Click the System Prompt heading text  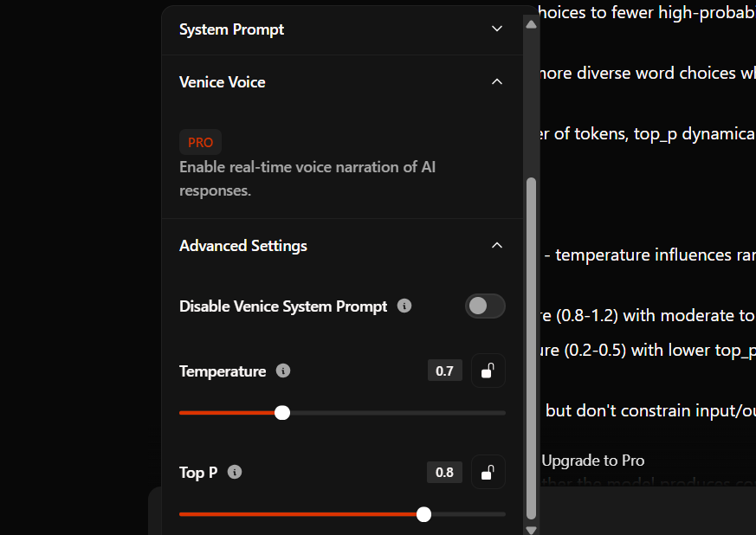click(x=231, y=29)
